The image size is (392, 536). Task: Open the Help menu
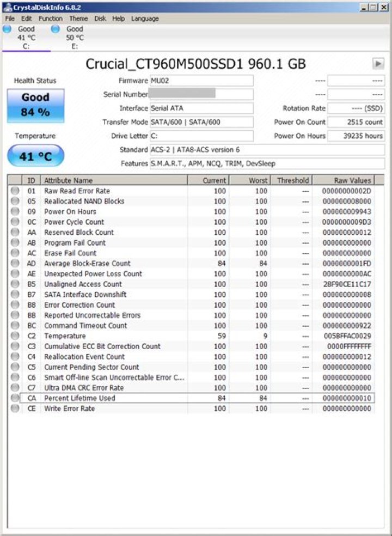coord(118,19)
